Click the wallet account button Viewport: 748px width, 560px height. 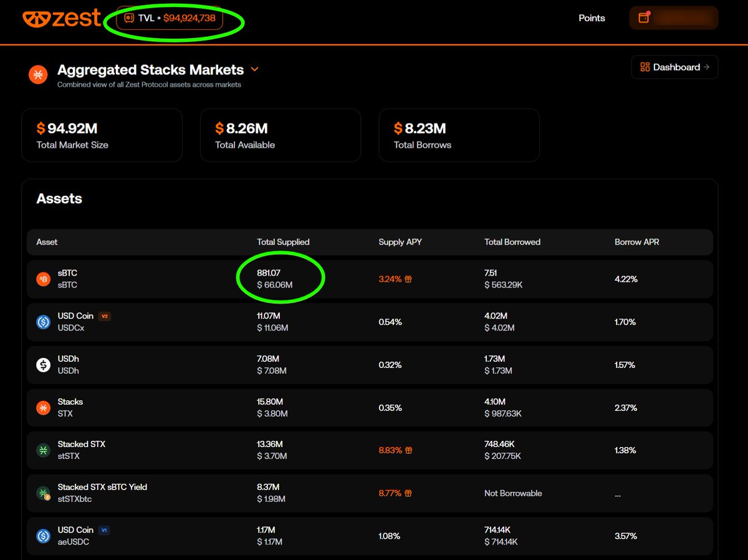tap(674, 18)
